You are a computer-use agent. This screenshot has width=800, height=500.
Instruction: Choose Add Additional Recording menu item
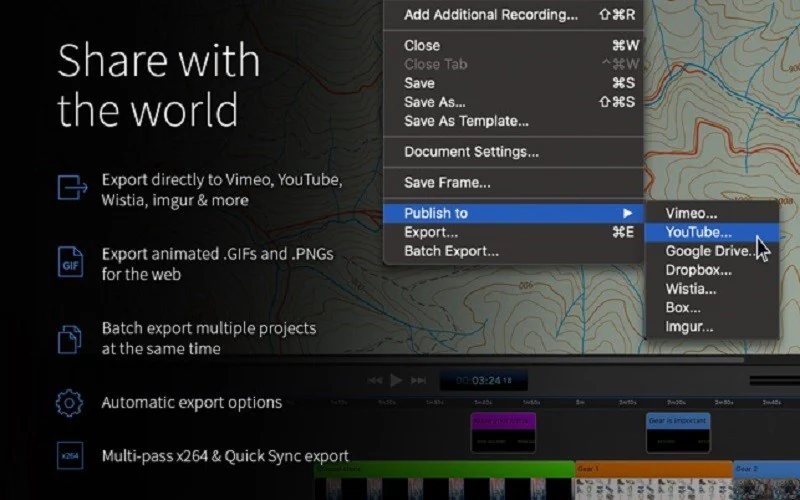(513, 15)
